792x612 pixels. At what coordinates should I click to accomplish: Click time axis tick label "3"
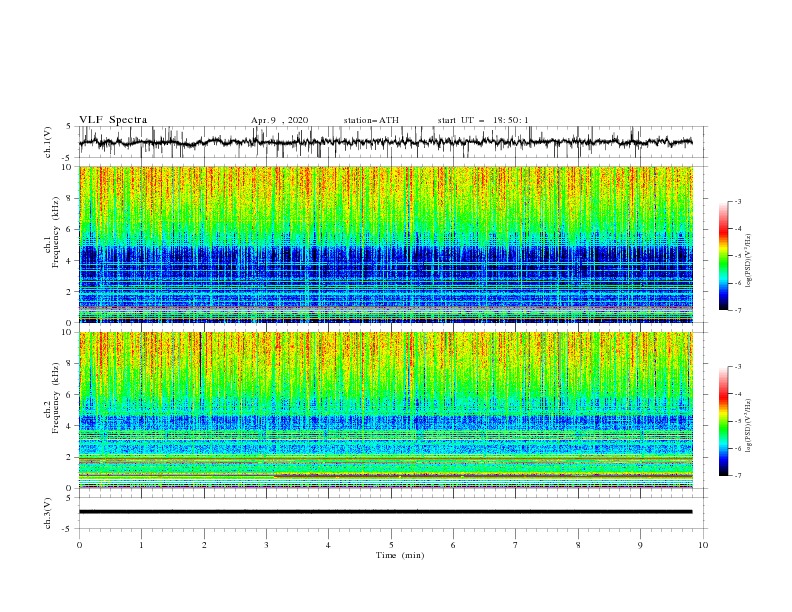click(266, 545)
